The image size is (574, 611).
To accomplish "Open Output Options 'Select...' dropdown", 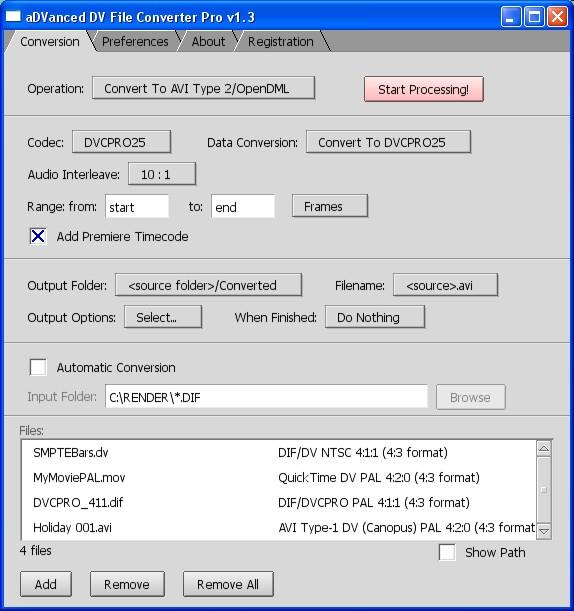I will point(163,317).
